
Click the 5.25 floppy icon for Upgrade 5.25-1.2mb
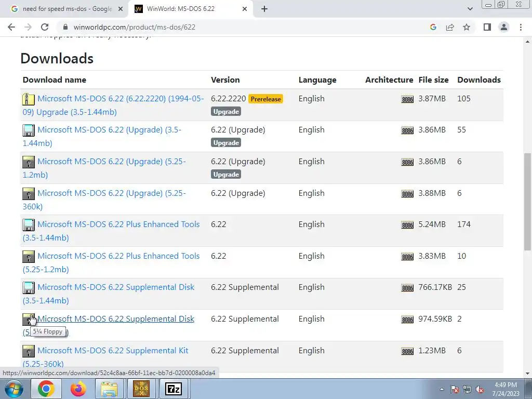click(x=29, y=162)
